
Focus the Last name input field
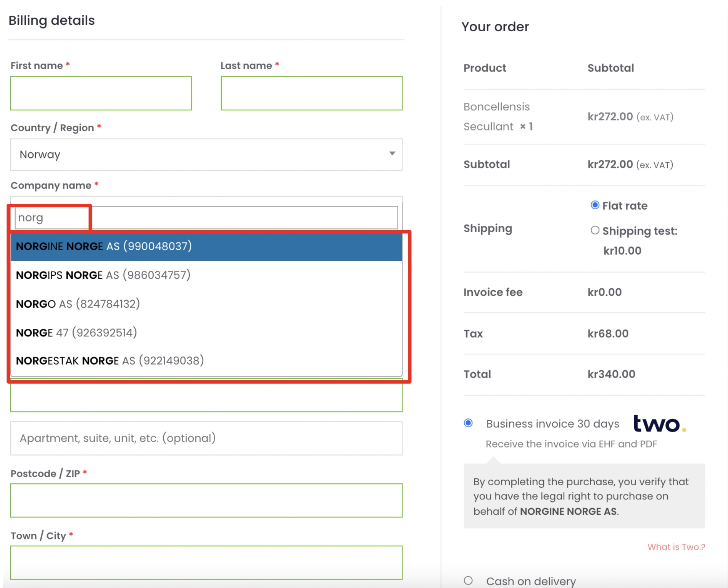coord(311,94)
